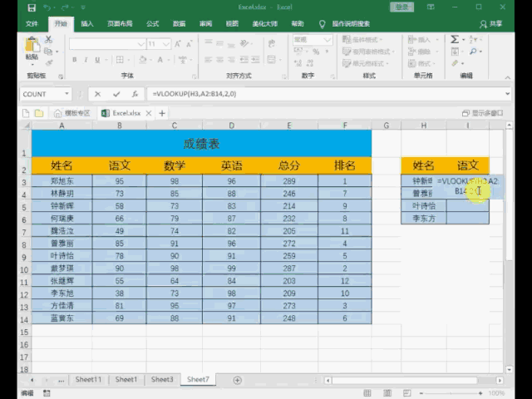The width and height of the screenshot is (532, 399).
Task: Cancel formula entry with X icon
Action: click(x=98, y=94)
